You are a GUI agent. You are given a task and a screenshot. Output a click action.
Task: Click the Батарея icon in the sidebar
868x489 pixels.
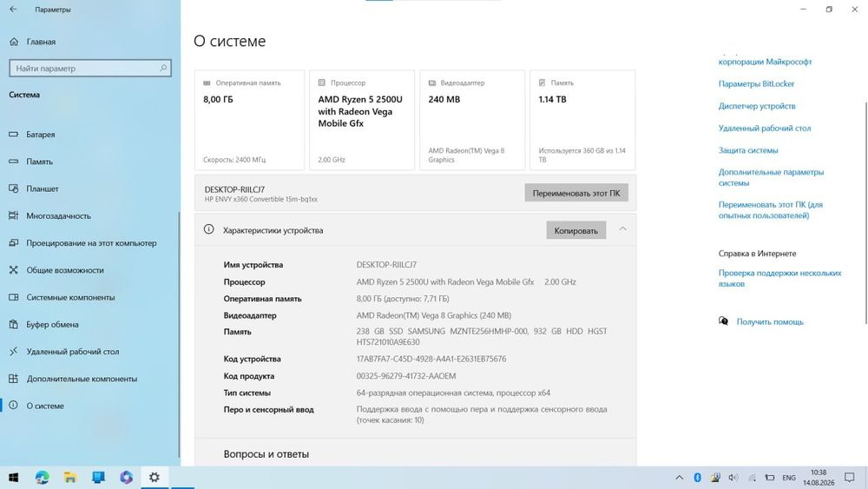click(14, 135)
